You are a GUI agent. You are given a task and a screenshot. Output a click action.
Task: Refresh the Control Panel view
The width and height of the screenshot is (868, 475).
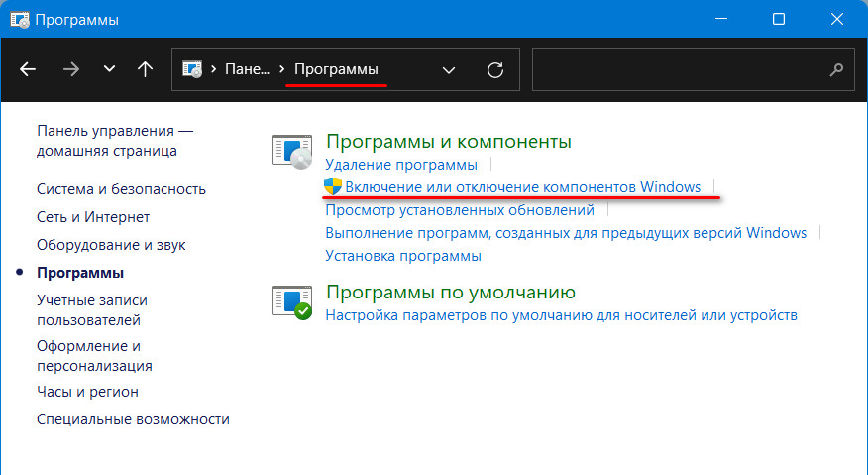[x=495, y=69]
